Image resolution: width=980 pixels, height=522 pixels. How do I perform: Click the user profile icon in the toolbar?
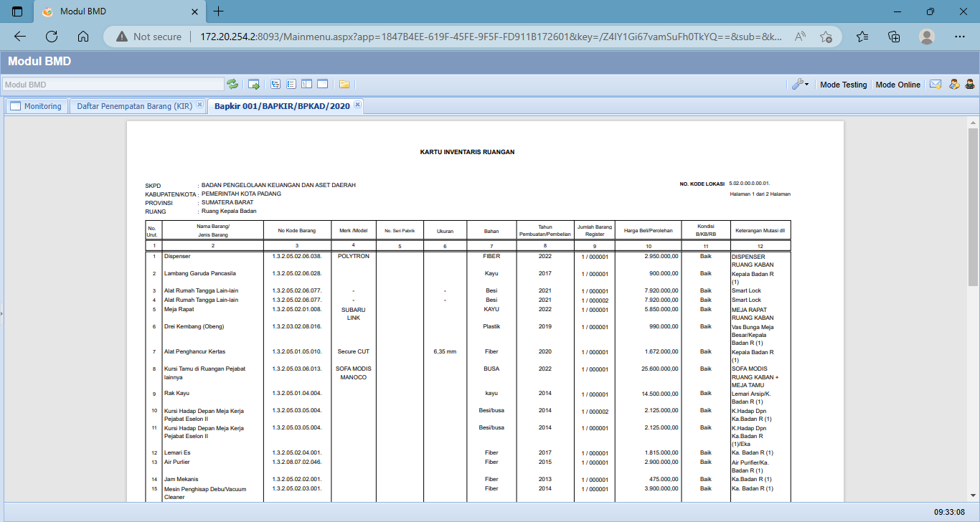click(x=970, y=85)
